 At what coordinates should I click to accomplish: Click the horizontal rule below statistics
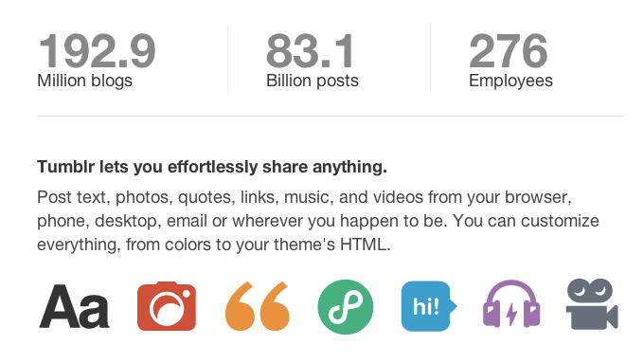coord(331,116)
